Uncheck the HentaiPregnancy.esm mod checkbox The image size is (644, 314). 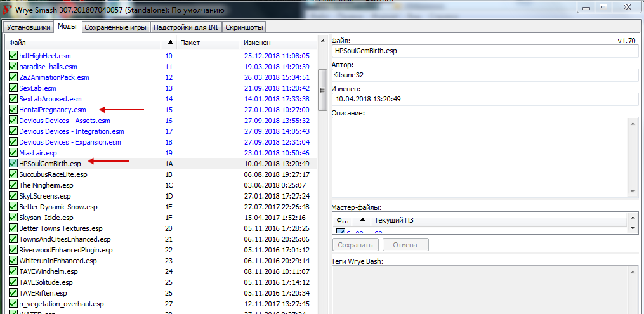click(13, 110)
